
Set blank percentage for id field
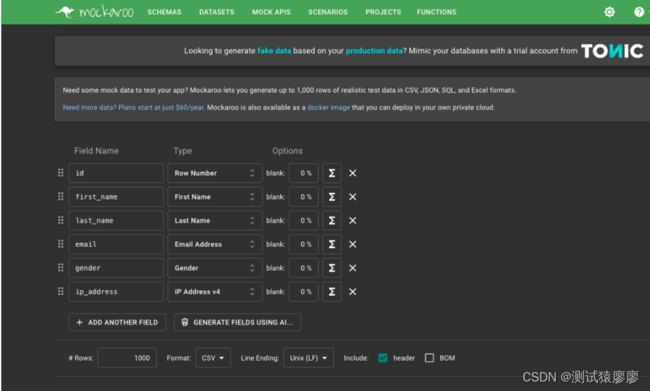click(x=303, y=173)
